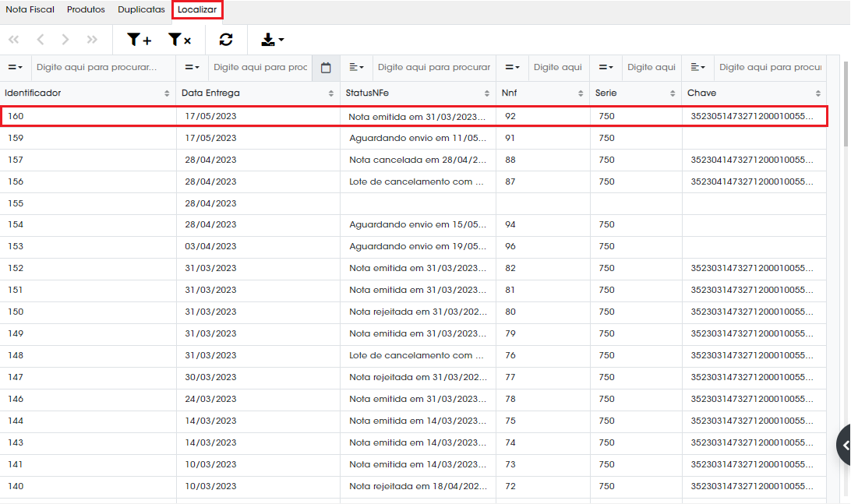Image resolution: width=851 pixels, height=504 pixels.
Task: Clear filters with the funnel X icon
Action: 180,40
